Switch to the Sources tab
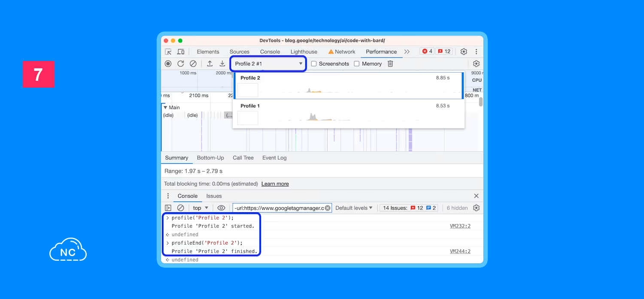 point(240,52)
